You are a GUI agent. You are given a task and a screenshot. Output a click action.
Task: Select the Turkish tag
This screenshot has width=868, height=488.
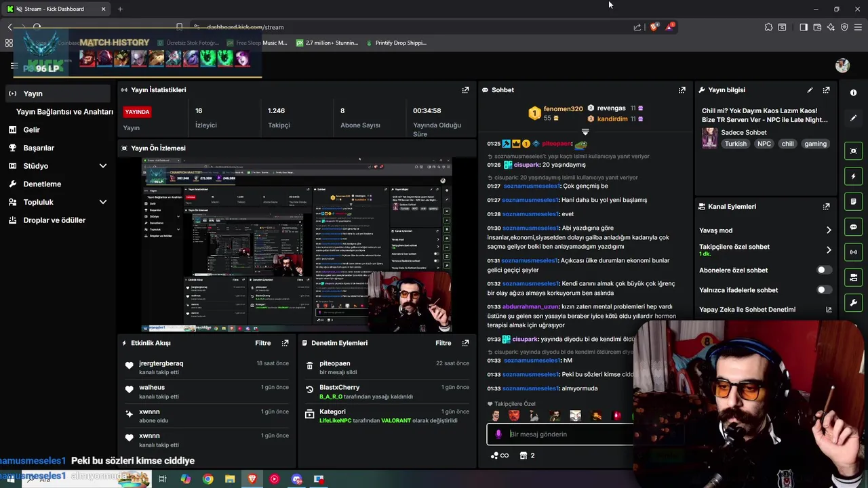click(735, 144)
